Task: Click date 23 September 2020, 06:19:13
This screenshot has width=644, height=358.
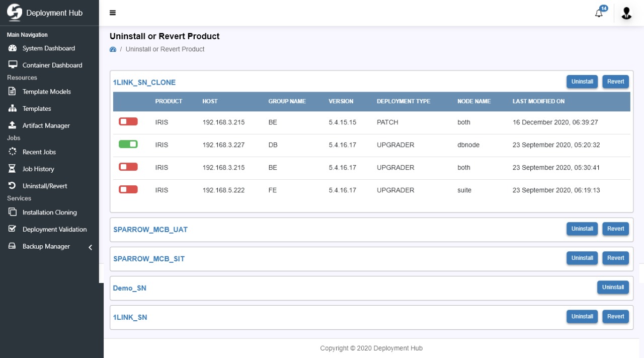Action: (x=556, y=190)
